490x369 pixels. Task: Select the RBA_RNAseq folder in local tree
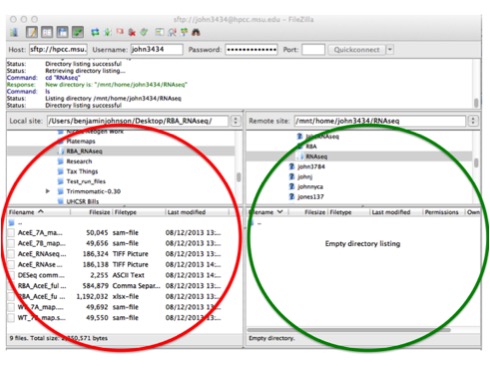84,151
